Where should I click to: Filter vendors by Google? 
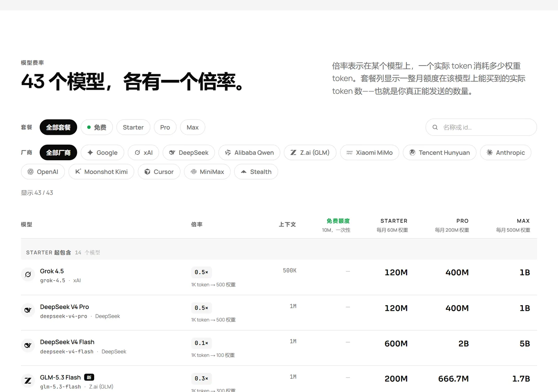(x=103, y=153)
